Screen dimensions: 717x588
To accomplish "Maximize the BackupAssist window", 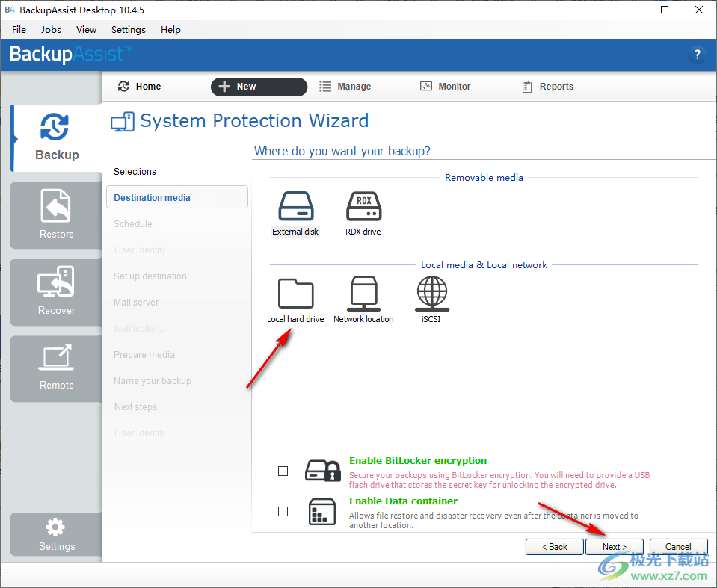I will coord(665,10).
